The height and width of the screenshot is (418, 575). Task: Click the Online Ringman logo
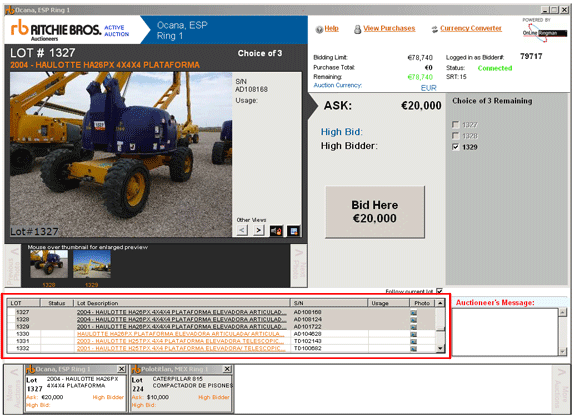point(545,33)
